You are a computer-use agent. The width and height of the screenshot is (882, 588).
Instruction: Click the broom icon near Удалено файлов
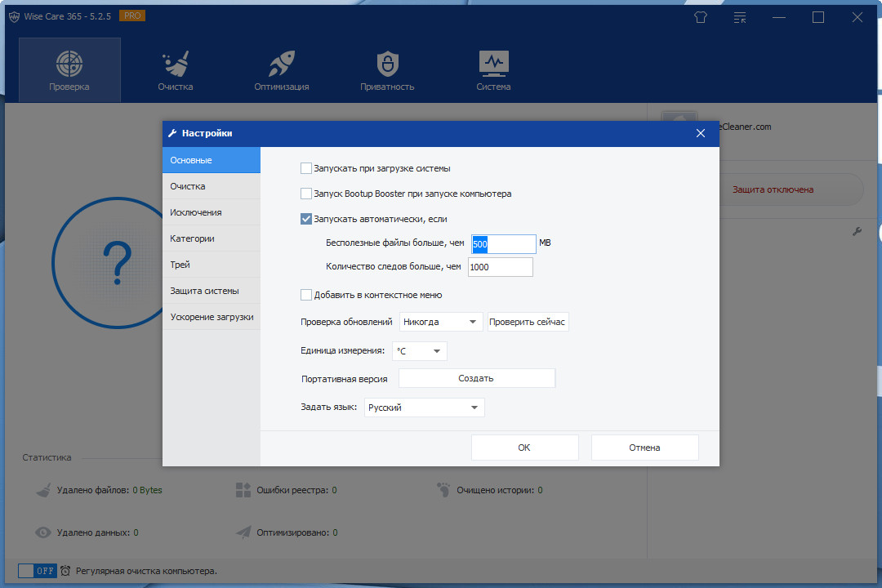pyautogui.click(x=43, y=489)
